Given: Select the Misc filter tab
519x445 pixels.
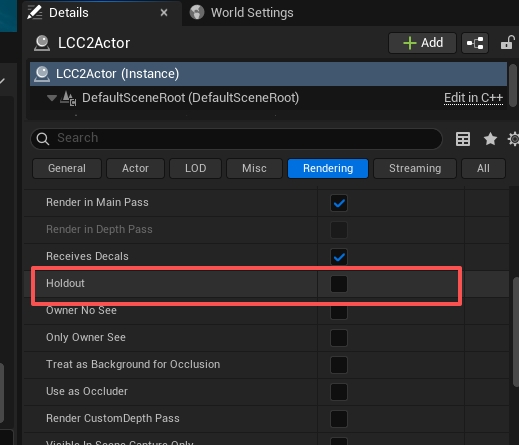Looking at the screenshot, I should pyautogui.click(x=254, y=168).
